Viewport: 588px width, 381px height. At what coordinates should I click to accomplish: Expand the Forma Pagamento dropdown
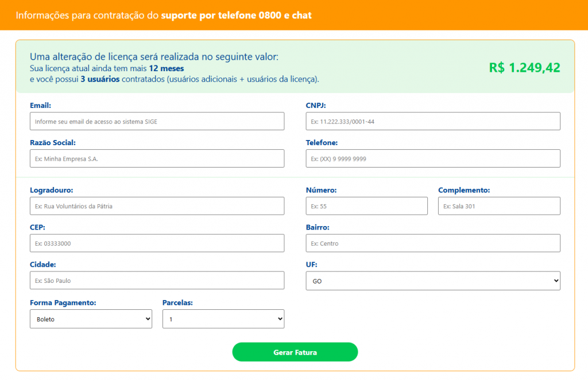(x=91, y=319)
